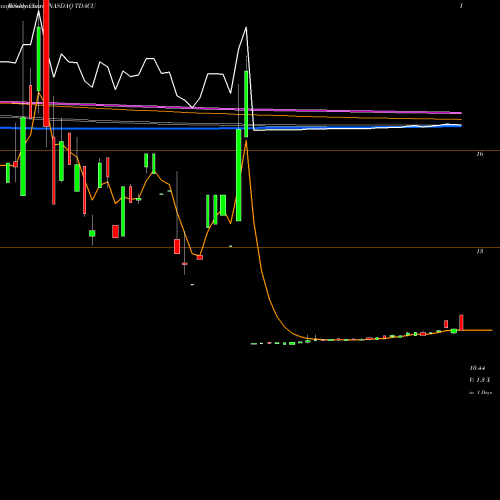
Task: Click the last red candlestick at chart end
Action: [x=461, y=322]
